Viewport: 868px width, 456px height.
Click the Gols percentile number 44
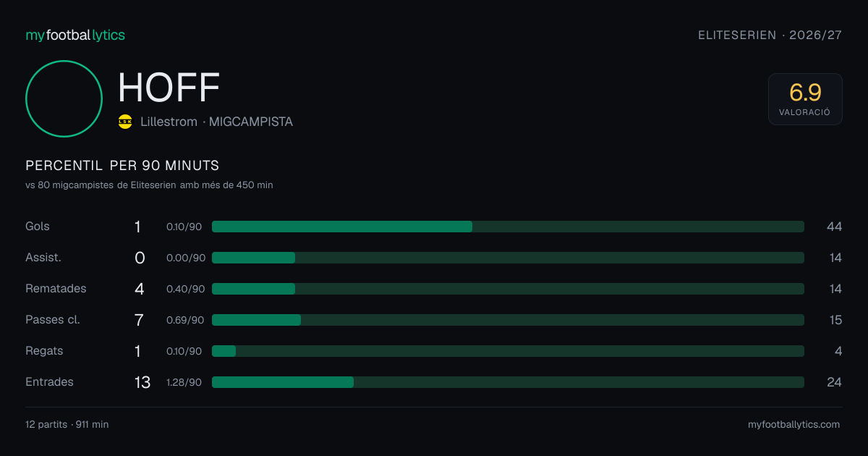click(834, 227)
